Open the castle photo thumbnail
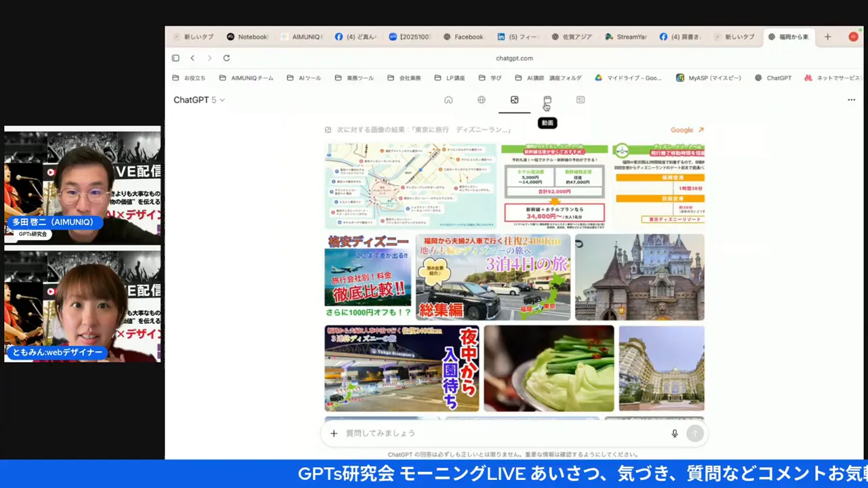 (639, 277)
